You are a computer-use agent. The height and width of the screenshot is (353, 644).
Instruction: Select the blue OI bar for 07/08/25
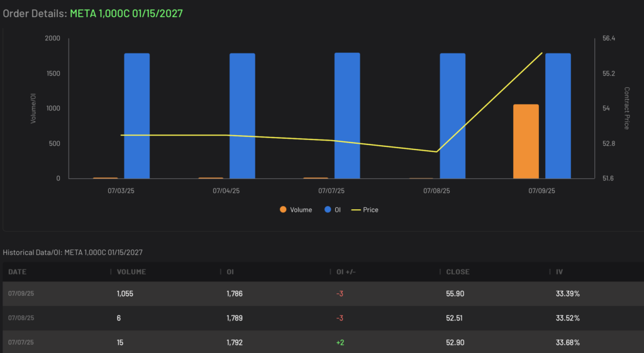tap(453, 116)
